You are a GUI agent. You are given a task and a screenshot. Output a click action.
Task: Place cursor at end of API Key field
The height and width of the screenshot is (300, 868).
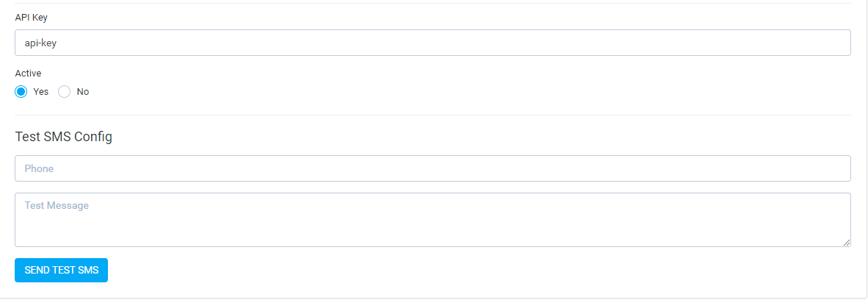pyautogui.click(x=831, y=43)
